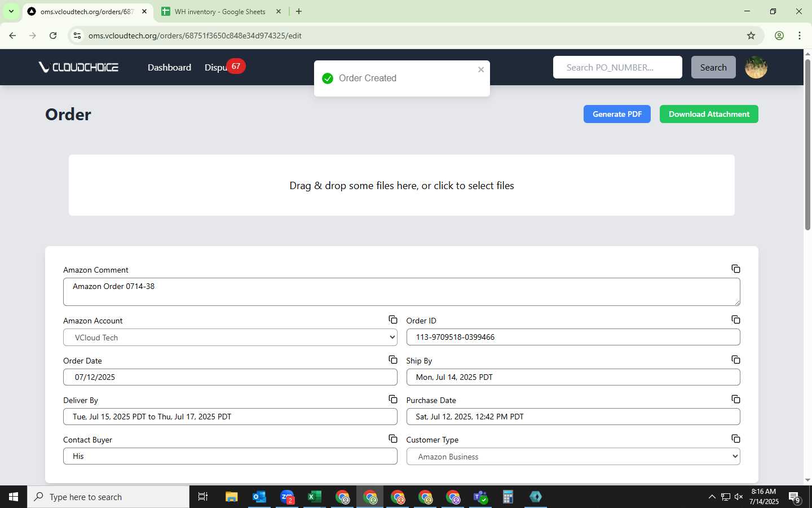Viewport: 812px width, 508px height.
Task: Open Calculator from the taskbar
Action: click(508, 497)
